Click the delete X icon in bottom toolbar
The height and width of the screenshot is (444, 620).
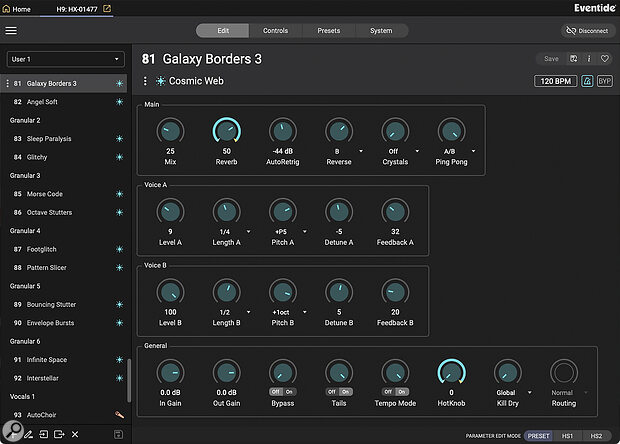point(75,435)
